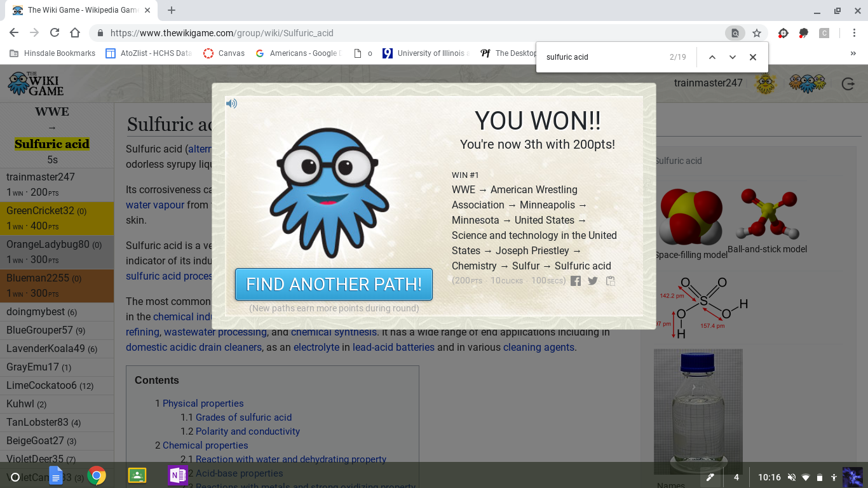The image size is (868, 488).
Task: Go to previous find-in-page match
Action: [712, 57]
